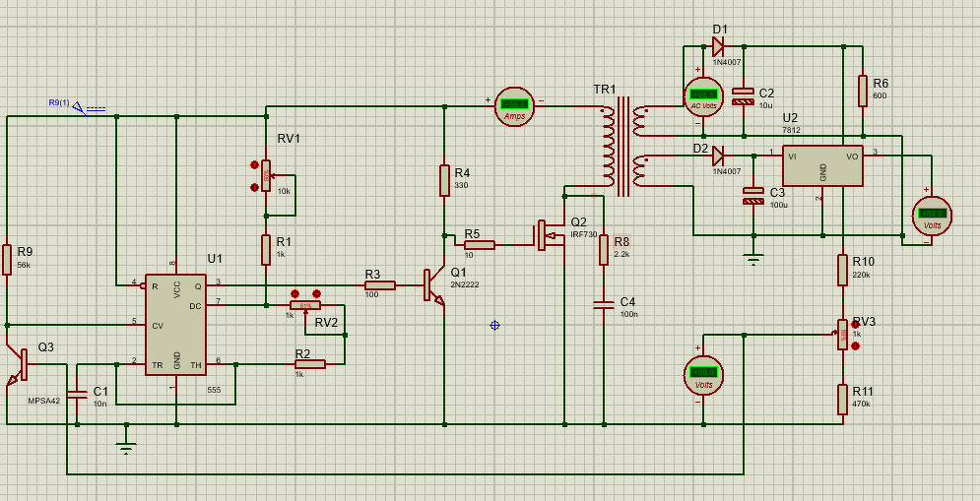
Task: Select the MPSA42 transistor Q3
Action: (x=18, y=365)
